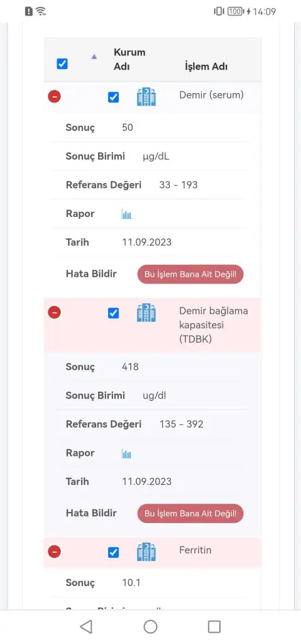Click the purple sort arrow in header
The width and height of the screenshot is (301, 644).
coord(94,57)
